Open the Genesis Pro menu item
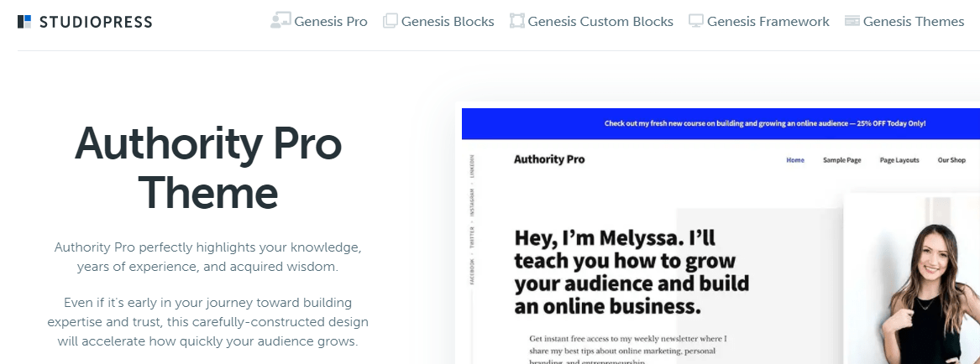The width and height of the screenshot is (980, 364). (331, 22)
